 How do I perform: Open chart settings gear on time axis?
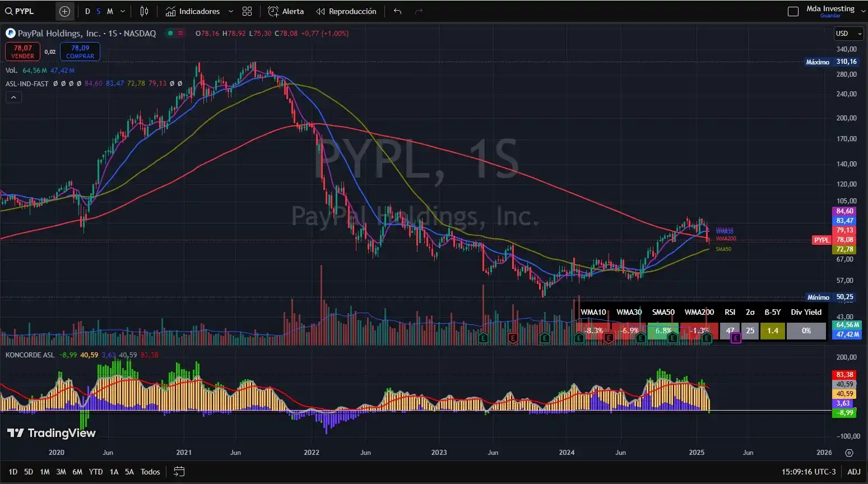pos(849,453)
